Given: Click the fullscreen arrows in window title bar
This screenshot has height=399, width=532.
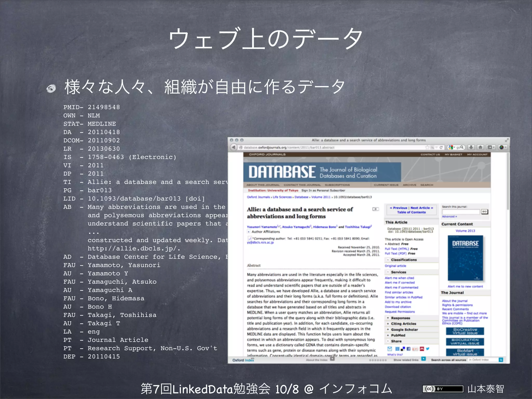Looking at the screenshot, I should click(x=507, y=140).
